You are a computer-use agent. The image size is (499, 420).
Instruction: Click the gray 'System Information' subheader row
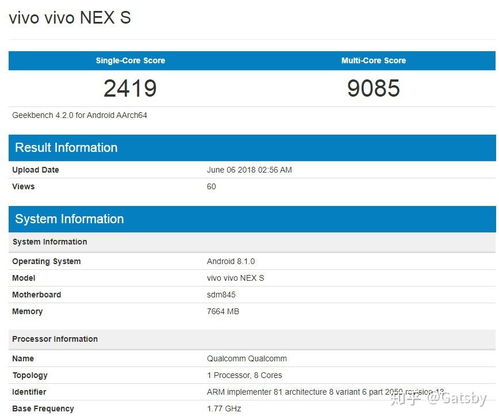point(252,242)
